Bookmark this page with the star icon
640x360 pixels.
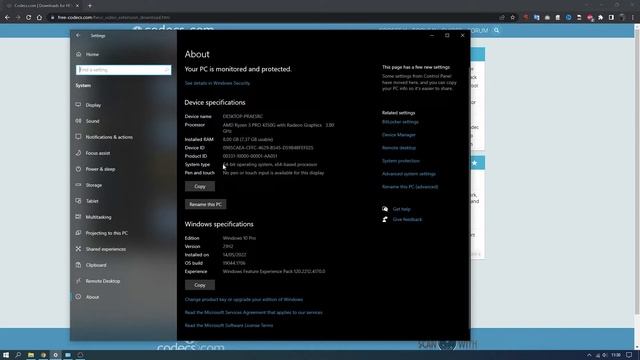513,18
